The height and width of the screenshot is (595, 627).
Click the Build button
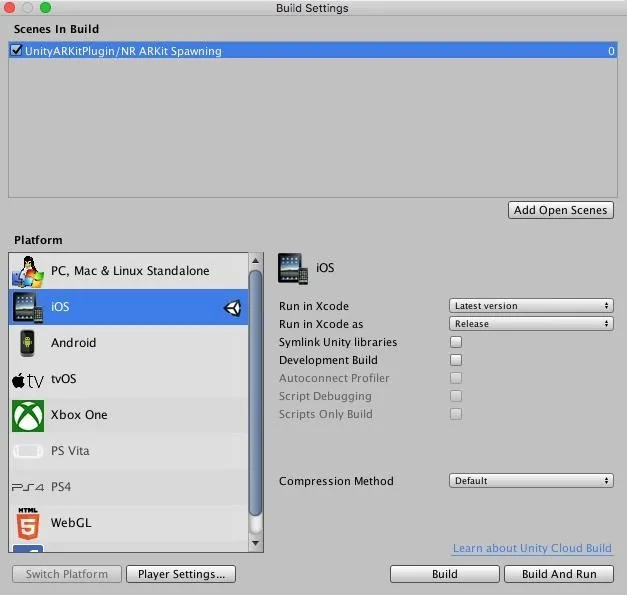(x=445, y=574)
